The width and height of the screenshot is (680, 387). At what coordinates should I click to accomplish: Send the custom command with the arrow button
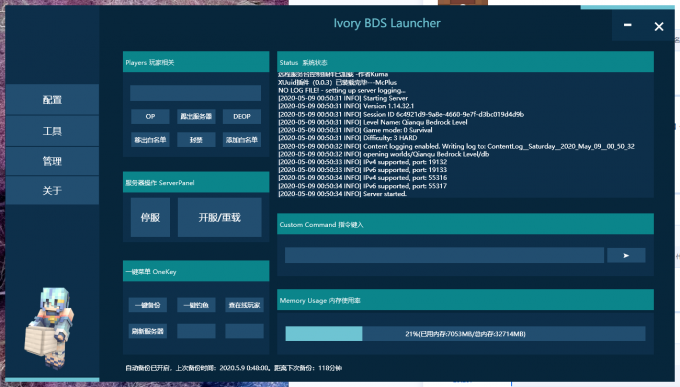coord(626,256)
